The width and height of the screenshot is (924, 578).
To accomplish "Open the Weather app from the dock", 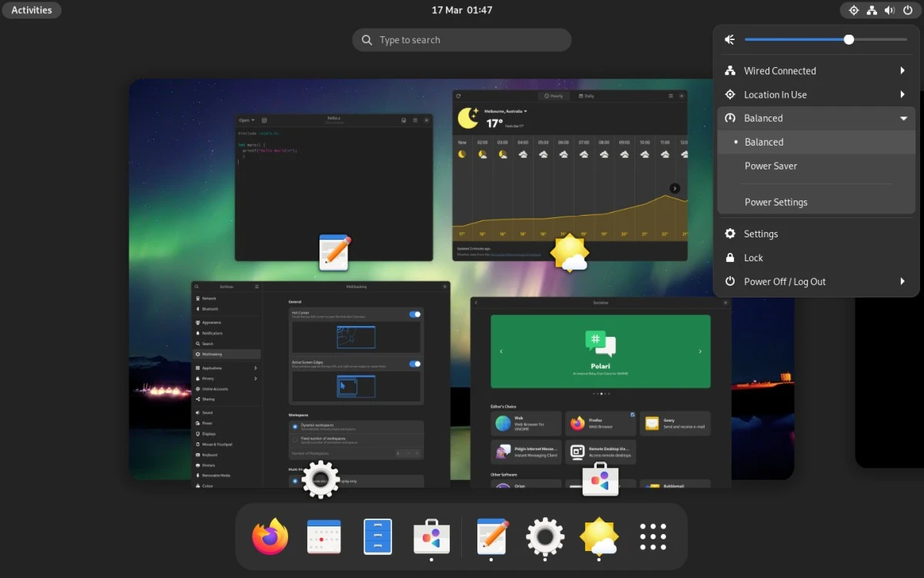I will [x=598, y=536].
